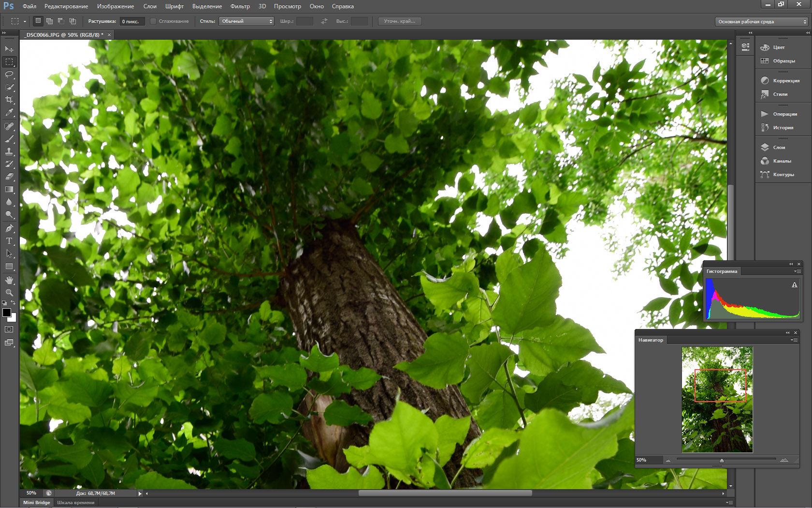The height and width of the screenshot is (508, 812).
Task: Select the Lasso tool
Action: pyautogui.click(x=9, y=75)
